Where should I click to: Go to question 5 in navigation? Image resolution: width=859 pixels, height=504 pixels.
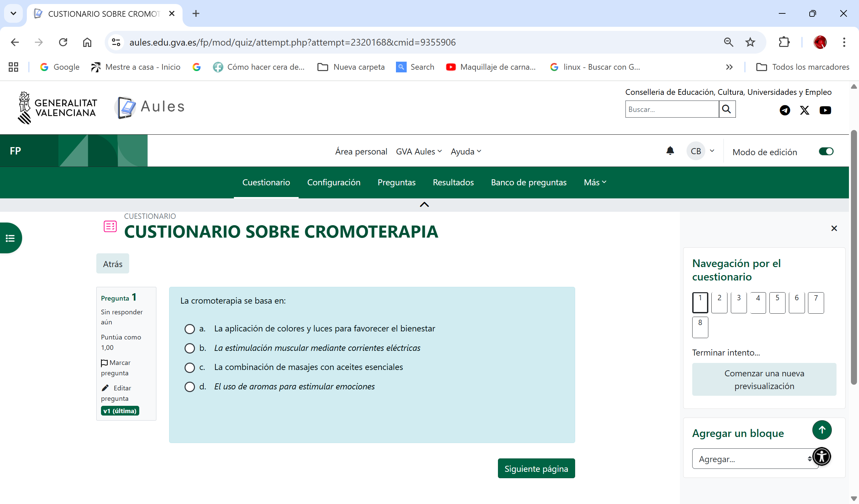pos(777,302)
